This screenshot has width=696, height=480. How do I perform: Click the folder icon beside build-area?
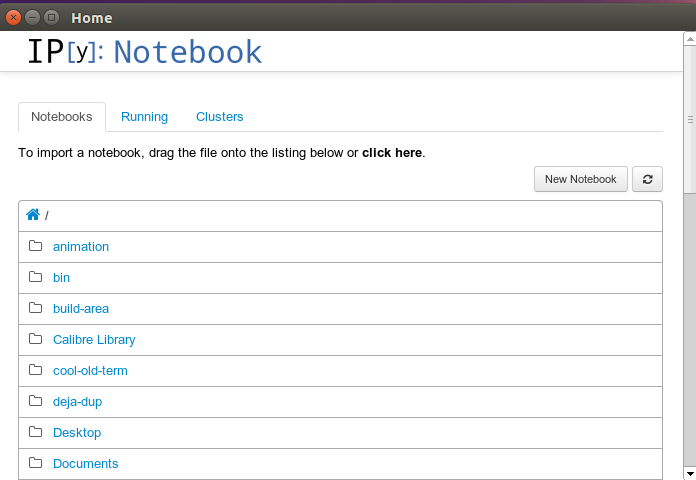point(36,308)
